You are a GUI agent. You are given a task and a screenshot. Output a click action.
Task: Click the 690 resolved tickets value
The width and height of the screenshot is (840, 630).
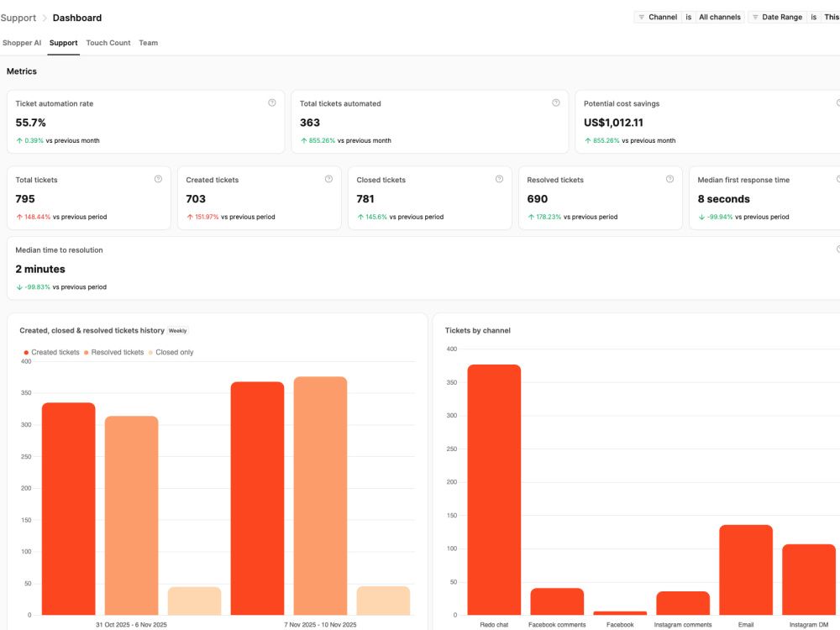pyautogui.click(x=538, y=199)
